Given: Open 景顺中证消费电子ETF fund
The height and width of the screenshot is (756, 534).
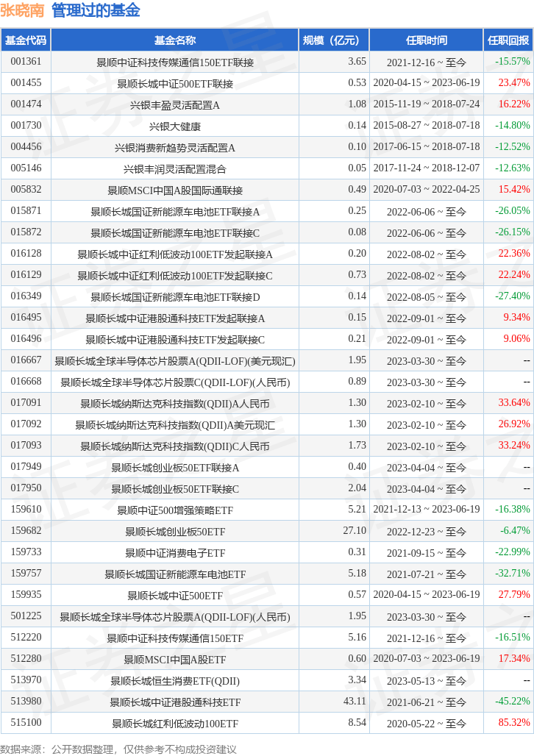Looking at the screenshot, I should pos(175,552).
